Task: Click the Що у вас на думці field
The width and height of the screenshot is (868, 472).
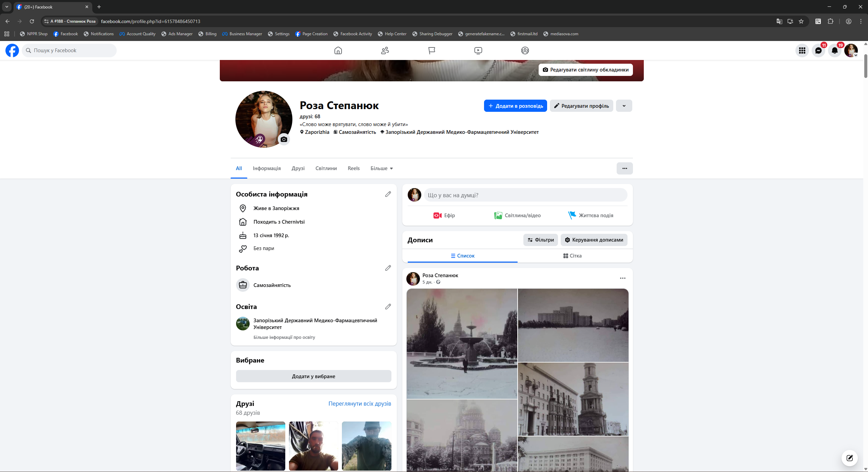Action: coord(525,195)
